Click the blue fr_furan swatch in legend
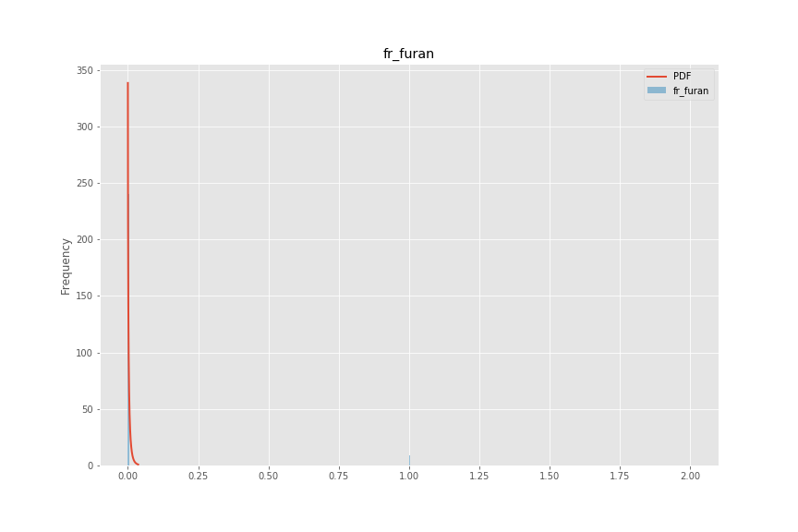 (x=656, y=91)
